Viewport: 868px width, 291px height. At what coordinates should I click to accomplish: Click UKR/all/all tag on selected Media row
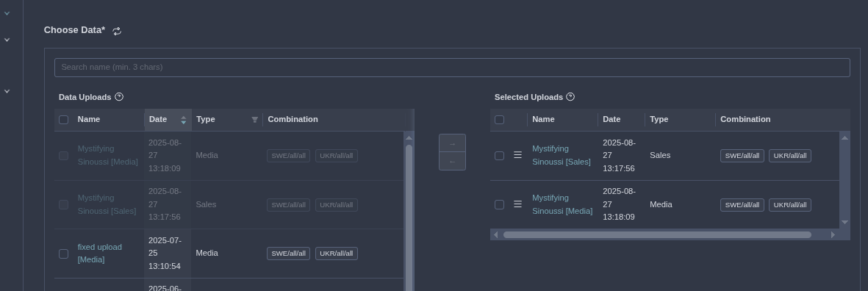click(790, 205)
